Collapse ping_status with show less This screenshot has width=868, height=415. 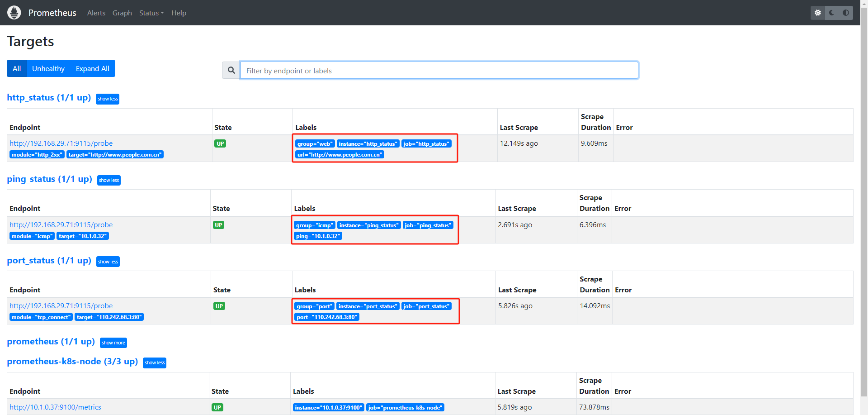109,180
